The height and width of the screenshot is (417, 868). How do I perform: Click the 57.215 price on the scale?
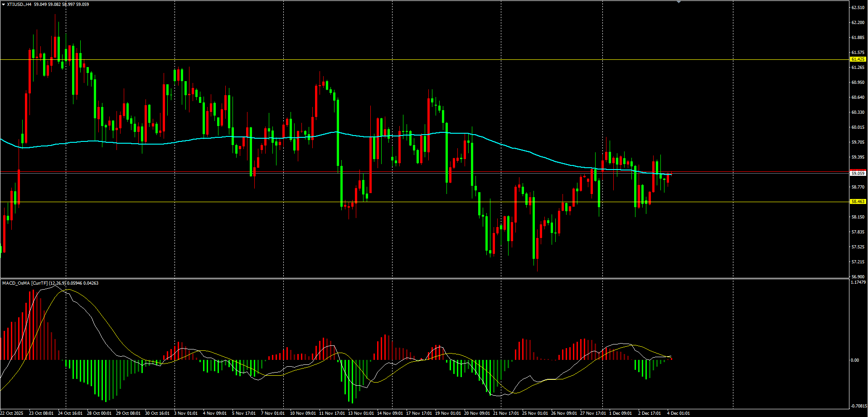point(858,262)
